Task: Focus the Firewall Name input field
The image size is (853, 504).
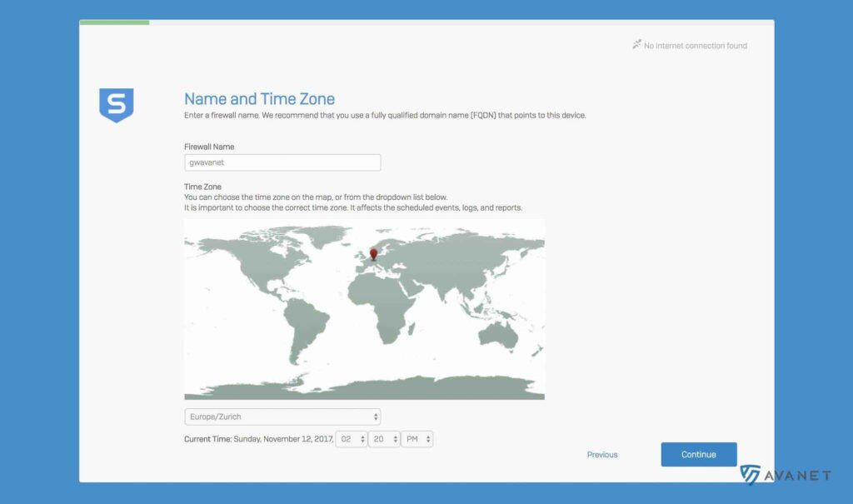Action: point(282,162)
